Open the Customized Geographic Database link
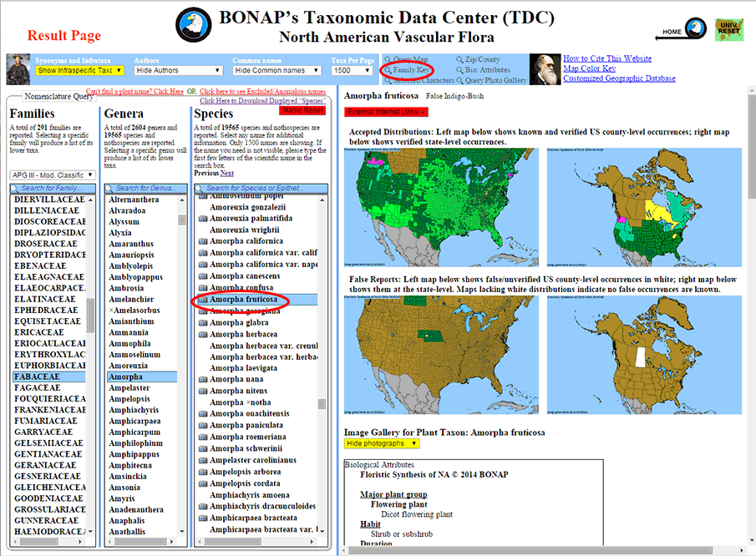Image resolution: width=756 pixels, height=556 pixels. click(619, 78)
